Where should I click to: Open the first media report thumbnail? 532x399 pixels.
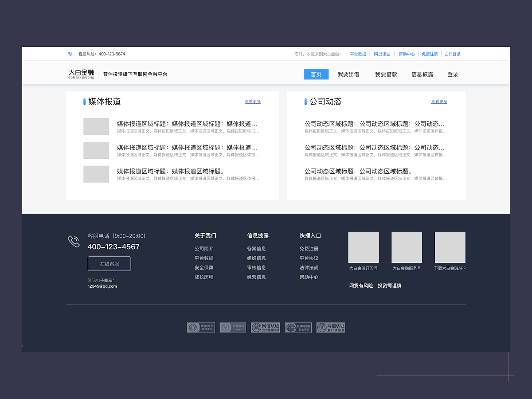[x=96, y=126]
